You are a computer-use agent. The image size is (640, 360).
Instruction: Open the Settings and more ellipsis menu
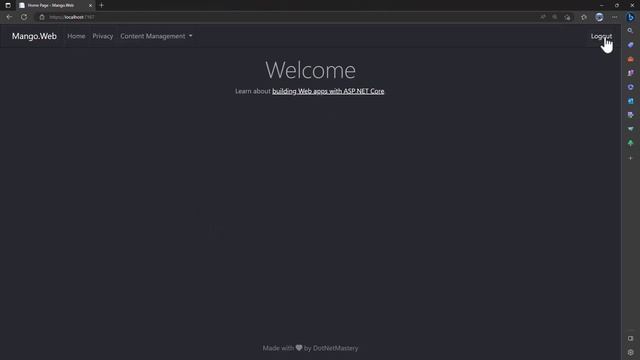[x=615, y=17]
